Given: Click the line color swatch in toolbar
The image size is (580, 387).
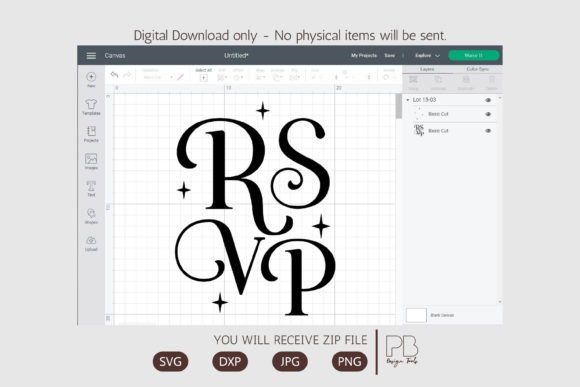Looking at the screenshot, I should 180,77.
